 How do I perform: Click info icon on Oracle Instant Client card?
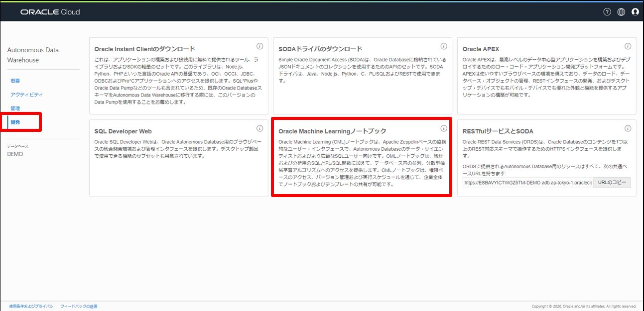pos(259,46)
